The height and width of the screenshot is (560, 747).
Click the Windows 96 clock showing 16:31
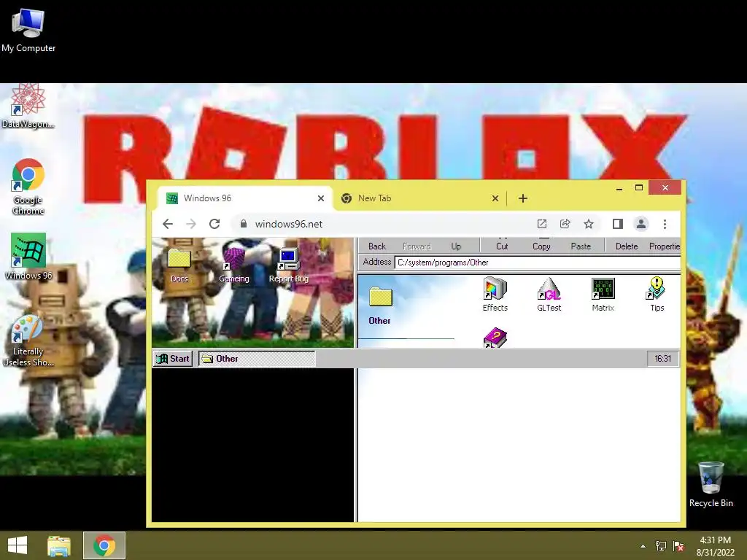point(662,359)
